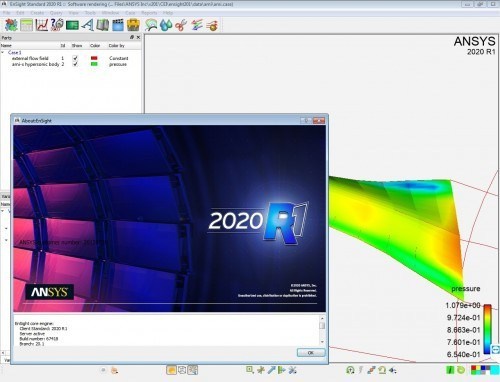Click the Branch: 20.1 line

point(32,344)
